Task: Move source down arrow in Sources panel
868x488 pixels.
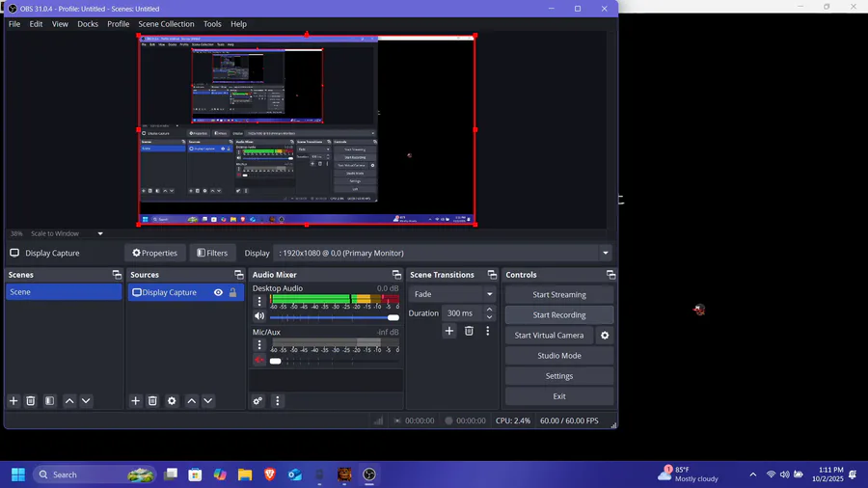Action: (208, 401)
